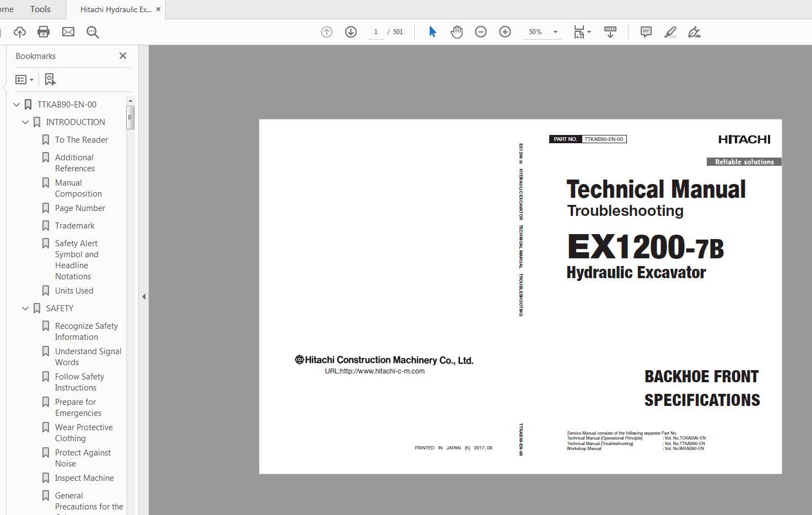The width and height of the screenshot is (812, 515).
Task: Click the scrolling mode keyboard icon
Action: tap(610, 32)
